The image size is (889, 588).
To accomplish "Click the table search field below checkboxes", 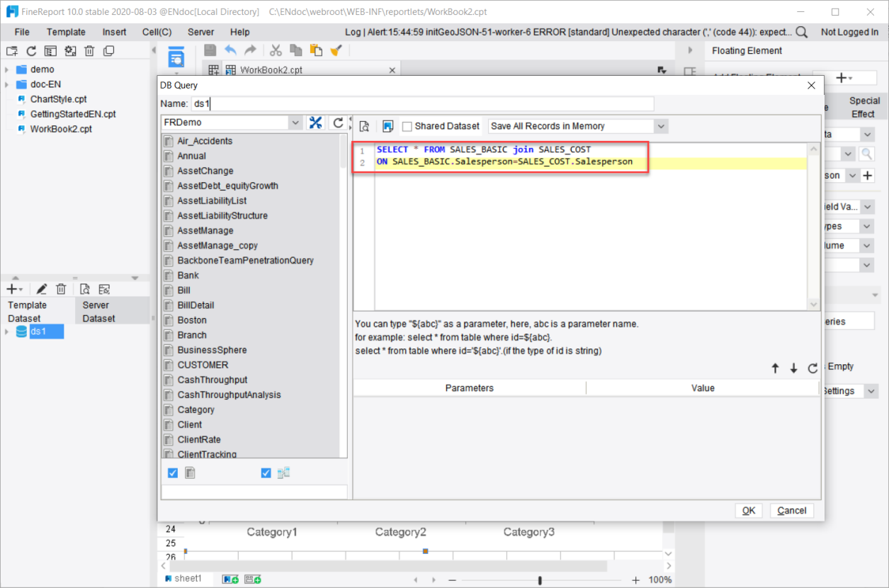I will pos(254,492).
